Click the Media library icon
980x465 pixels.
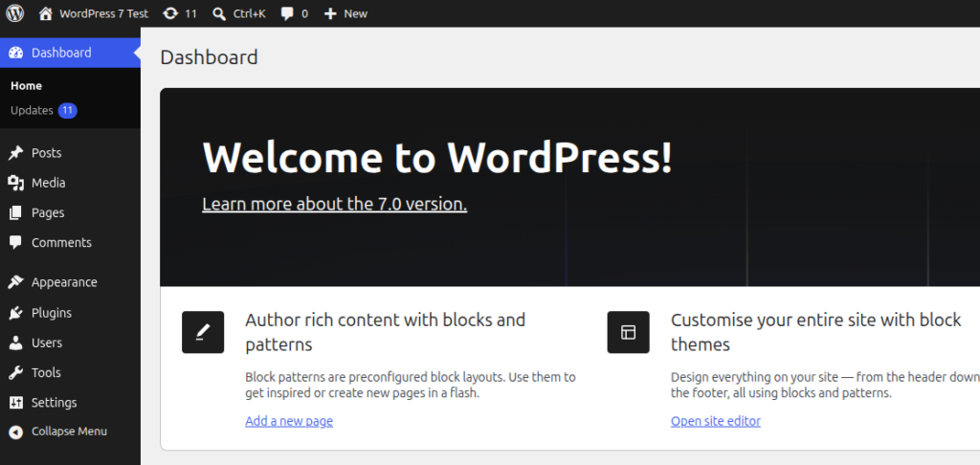pos(15,183)
